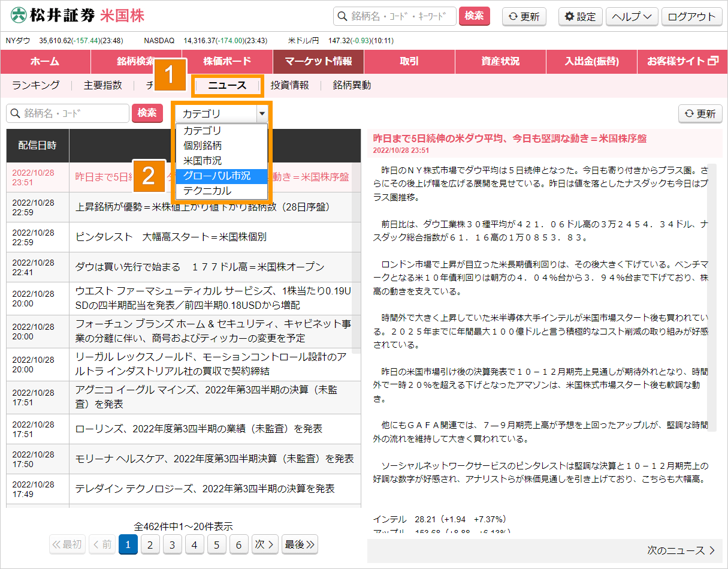Image resolution: width=728 pixels, height=569 pixels.
Task: Jump to 最後 last page
Action: click(x=300, y=544)
